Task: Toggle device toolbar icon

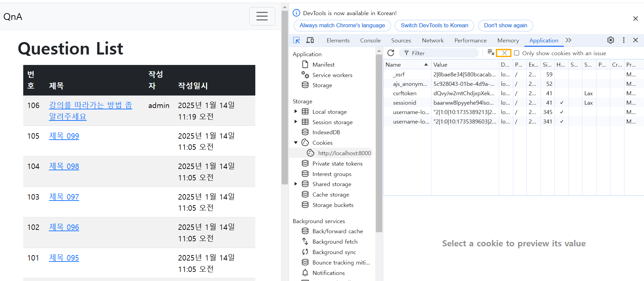Action: (x=310, y=40)
